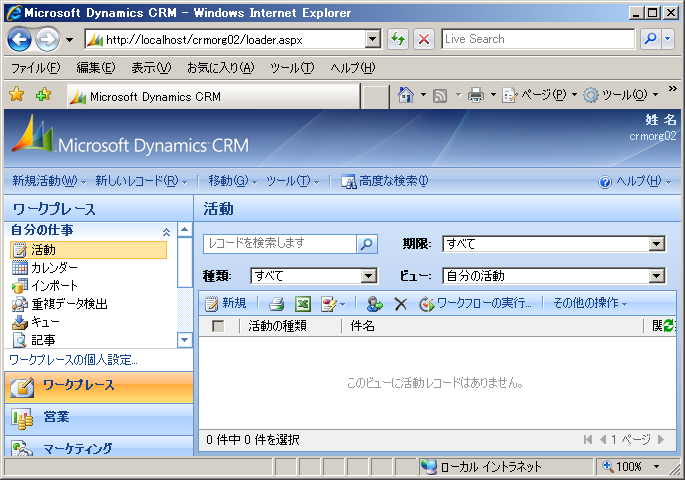The image size is (685, 480).
Task: Toggle the select-all checkbox in grid header
Action: (218, 326)
